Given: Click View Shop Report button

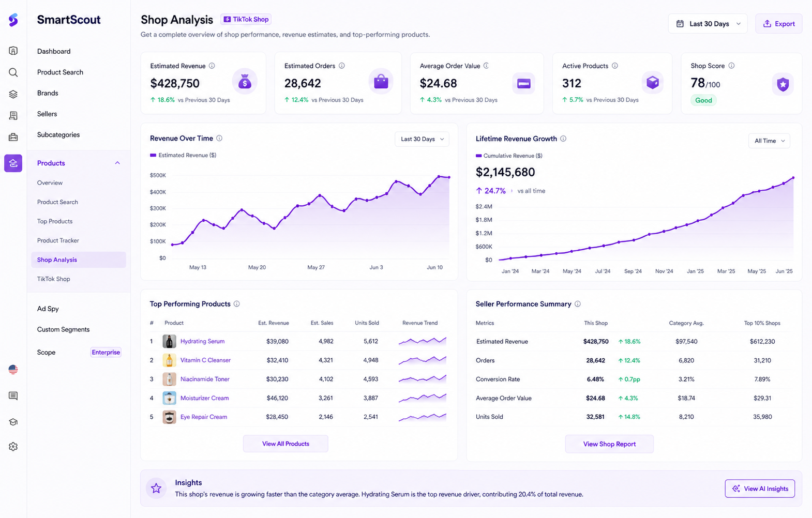Looking at the screenshot, I should pyautogui.click(x=609, y=444).
